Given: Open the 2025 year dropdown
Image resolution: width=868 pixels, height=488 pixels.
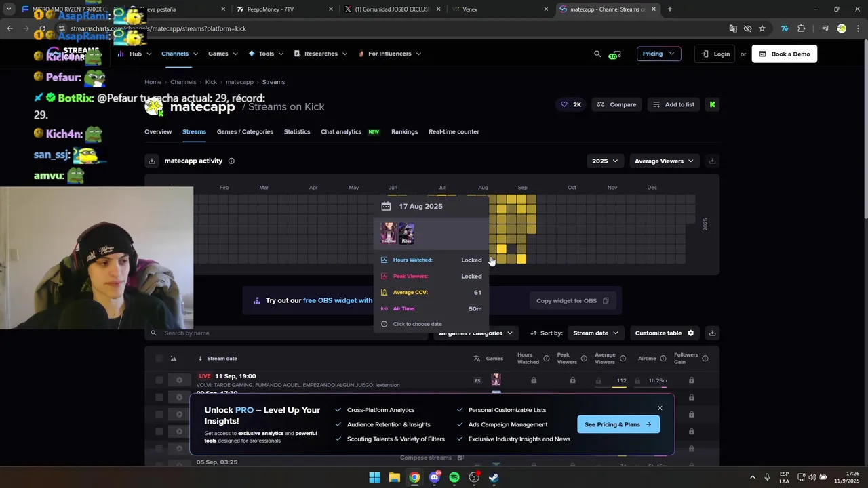Looking at the screenshot, I should tap(605, 161).
